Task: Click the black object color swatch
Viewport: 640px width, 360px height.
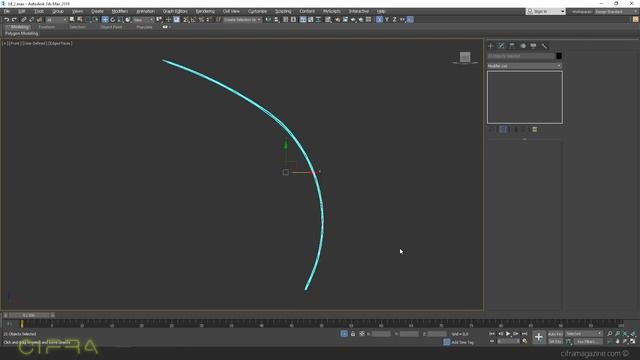Action: point(559,56)
